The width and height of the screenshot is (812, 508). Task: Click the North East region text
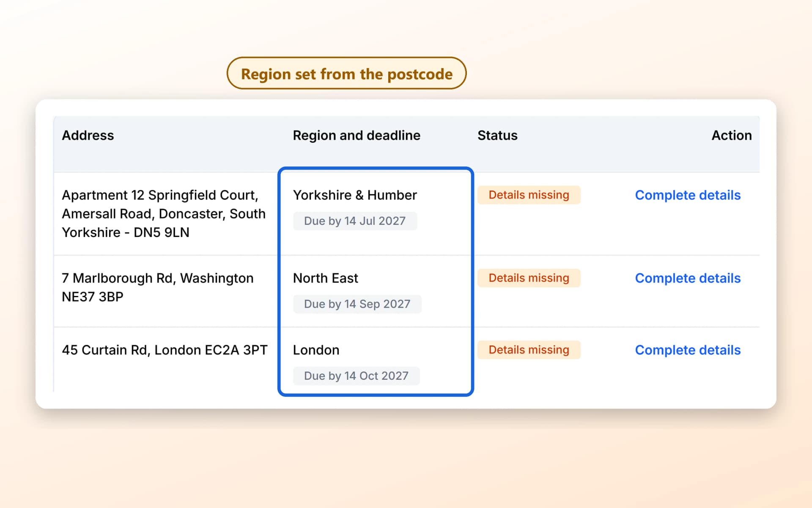click(x=326, y=278)
